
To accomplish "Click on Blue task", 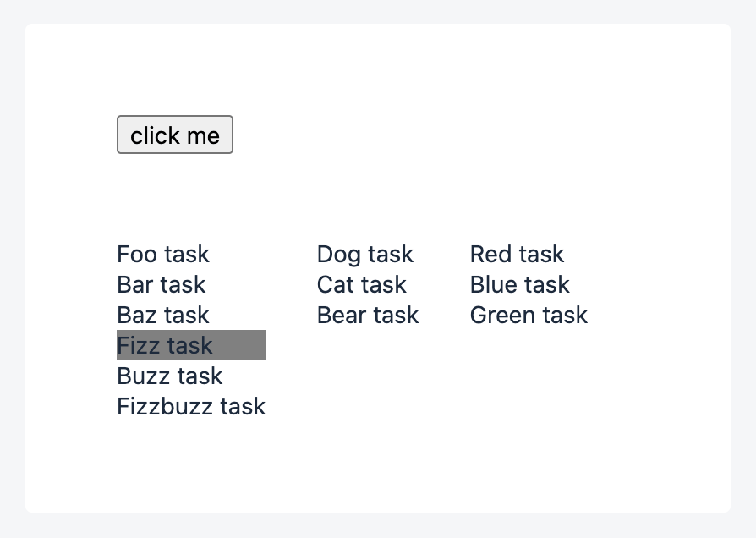I will coord(520,284).
